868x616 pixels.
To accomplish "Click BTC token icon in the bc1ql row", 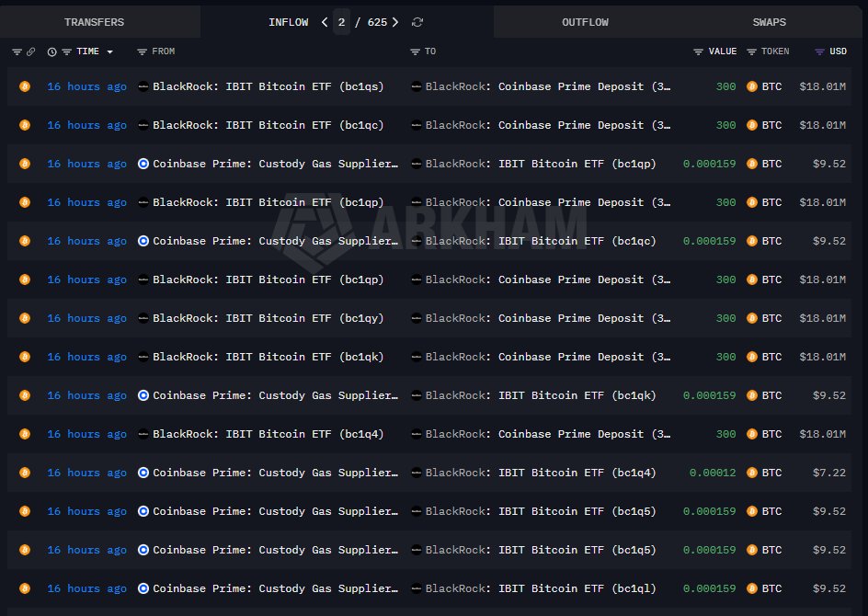I will pyautogui.click(x=752, y=588).
